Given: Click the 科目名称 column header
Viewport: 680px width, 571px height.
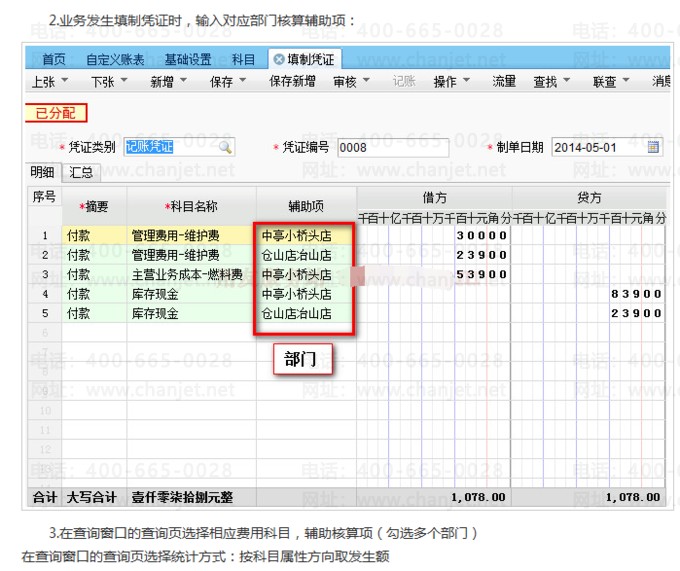Looking at the screenshot, I should click(x=191, y=206).
